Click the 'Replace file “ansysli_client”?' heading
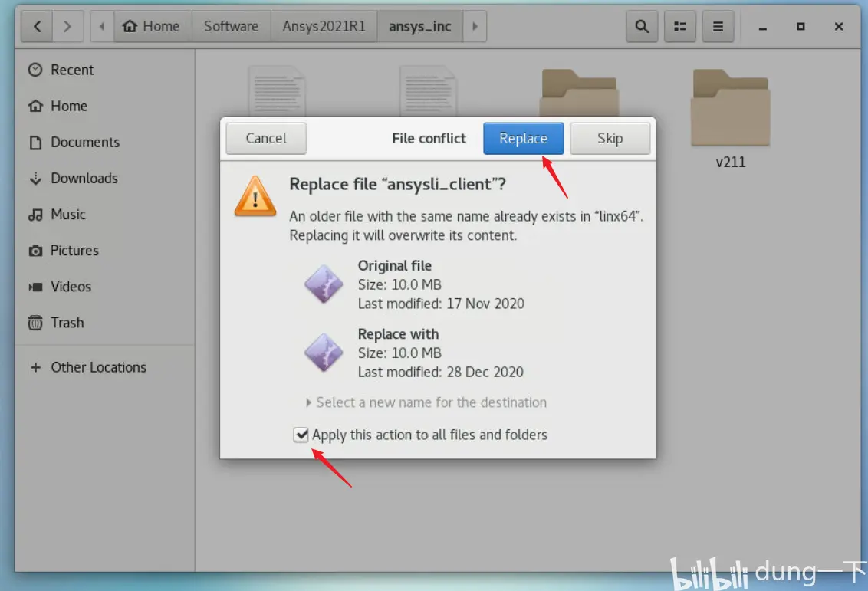The image size is (868, 591). tap(397, 184)
